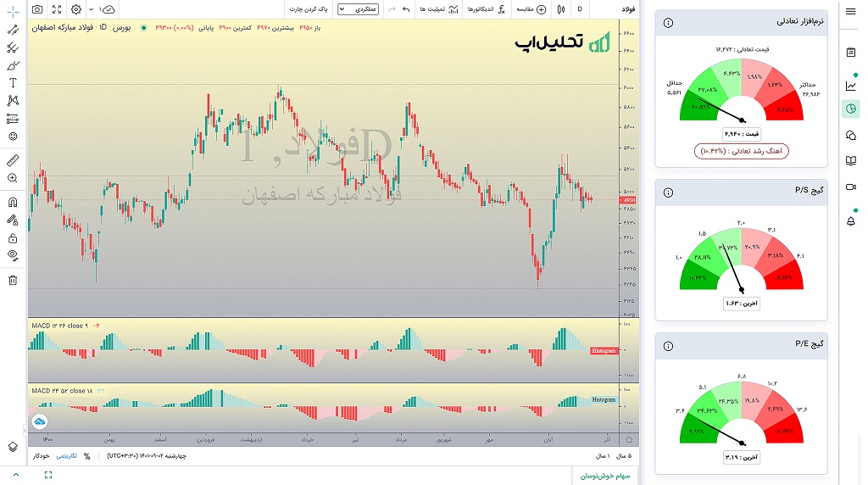Click the MACD 12 26 close 9 legend
Image resolution: width=868 pixels, height=485 pixels.
tap(60, 326)
